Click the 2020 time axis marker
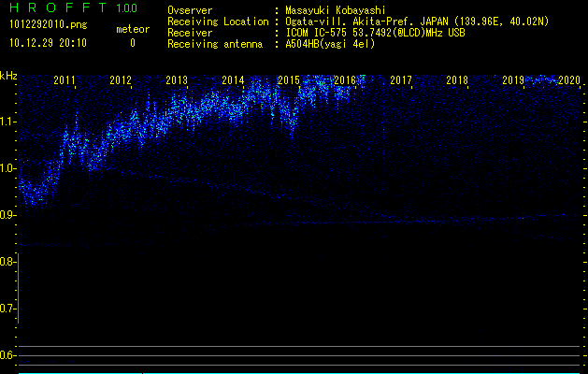Viewport: 588px width, 374px height. coord(569,80)
